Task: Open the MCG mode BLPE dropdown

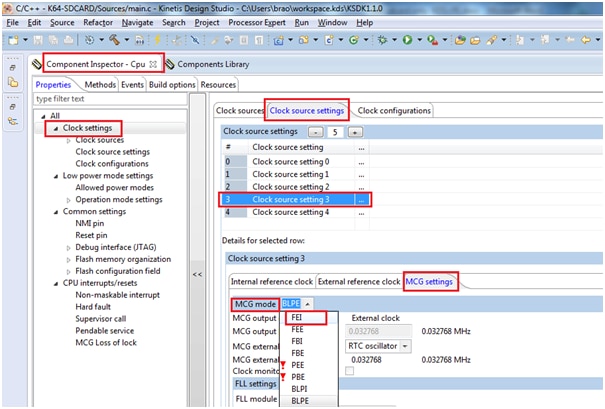Action: pos(298,303)
